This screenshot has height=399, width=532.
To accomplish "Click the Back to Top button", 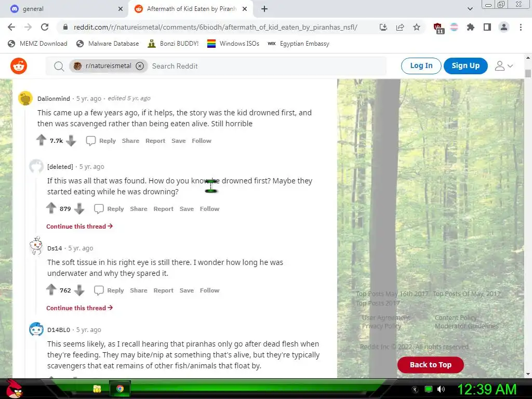I will point(431,365).
